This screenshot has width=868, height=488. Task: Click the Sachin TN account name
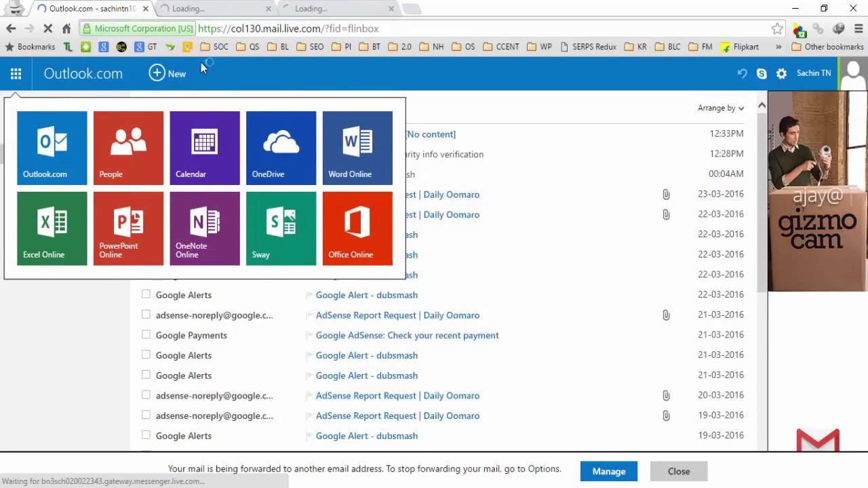coord(814,73)
